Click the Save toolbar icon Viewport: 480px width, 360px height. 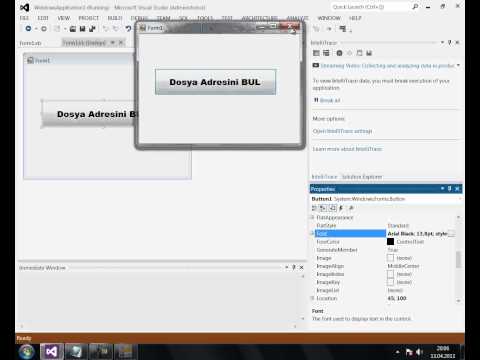point(82,29)
